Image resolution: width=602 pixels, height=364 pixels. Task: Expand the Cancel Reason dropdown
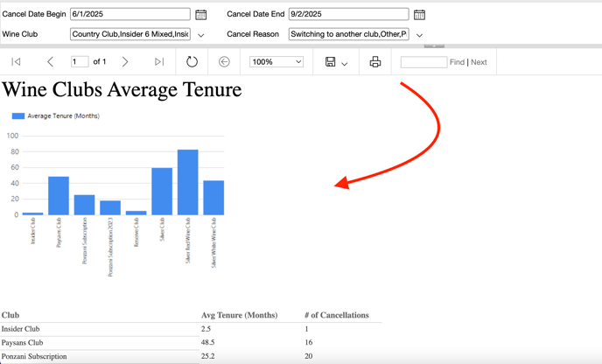[x=419, y=35]
